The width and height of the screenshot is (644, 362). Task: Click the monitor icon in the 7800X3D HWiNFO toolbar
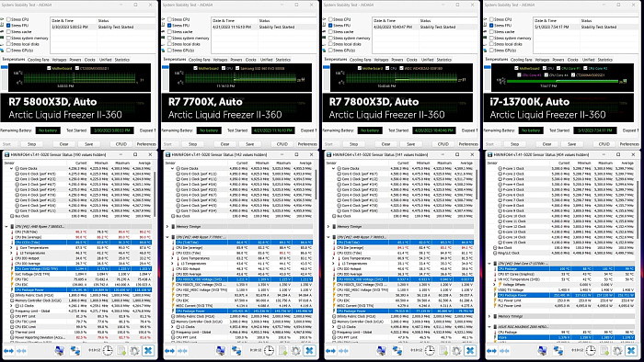tap(382, 351)
